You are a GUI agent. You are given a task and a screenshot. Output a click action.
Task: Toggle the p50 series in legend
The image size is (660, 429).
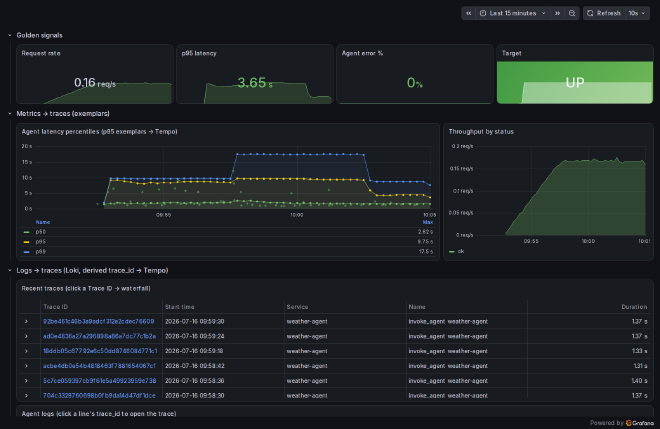pyautogui.click(x=41, y=232)
